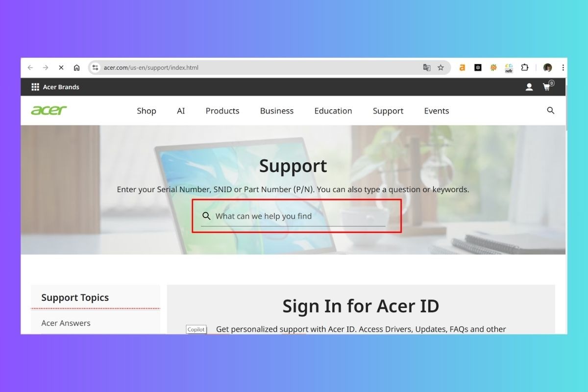Click the Chrome profile avatar

pos(548,68)
